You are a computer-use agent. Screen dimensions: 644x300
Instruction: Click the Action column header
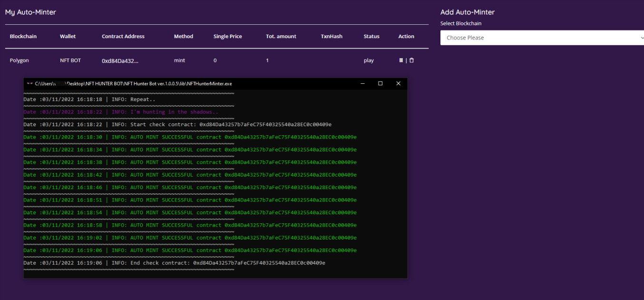406,36
